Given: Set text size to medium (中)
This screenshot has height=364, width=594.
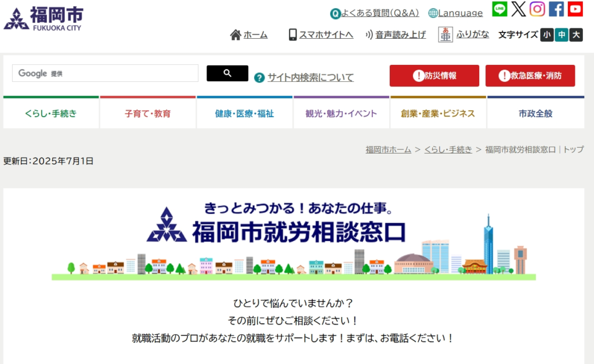Looking at the screenshot, I should (561, 35).
